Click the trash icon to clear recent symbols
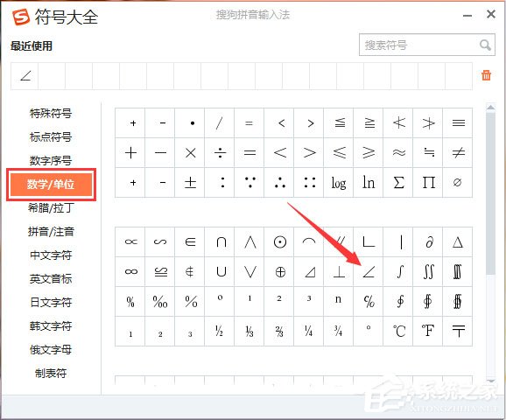This screenshot has width=506, height=420. coord(486,75)
